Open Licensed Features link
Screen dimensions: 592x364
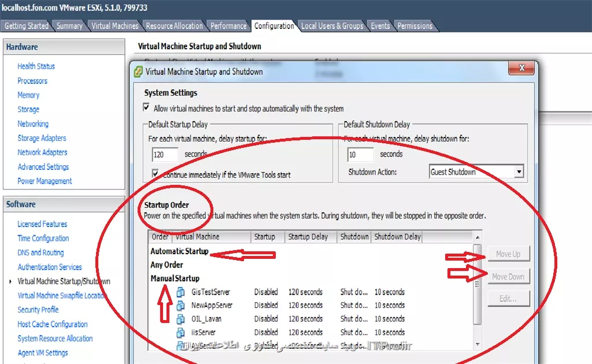coord(42,224)
